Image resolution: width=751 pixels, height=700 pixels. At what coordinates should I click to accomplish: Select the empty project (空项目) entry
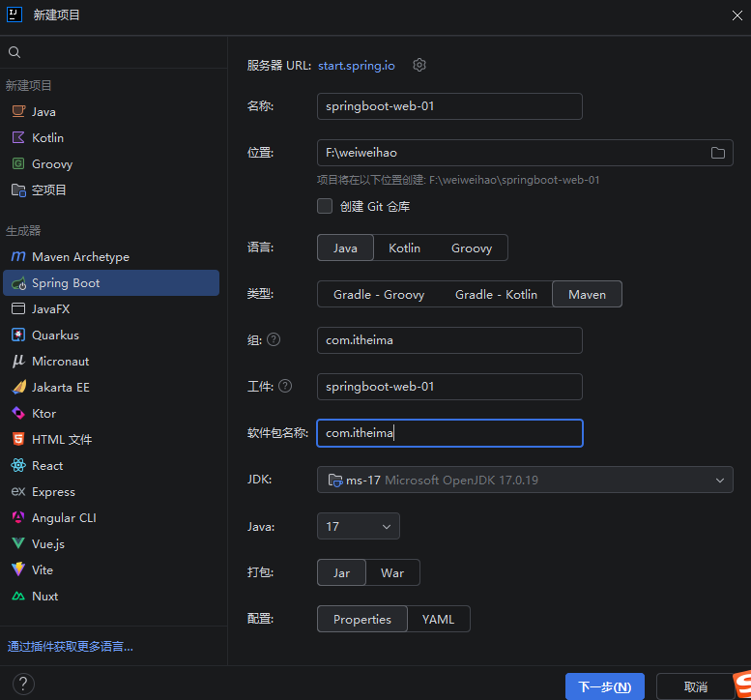[x=111, y=190]
